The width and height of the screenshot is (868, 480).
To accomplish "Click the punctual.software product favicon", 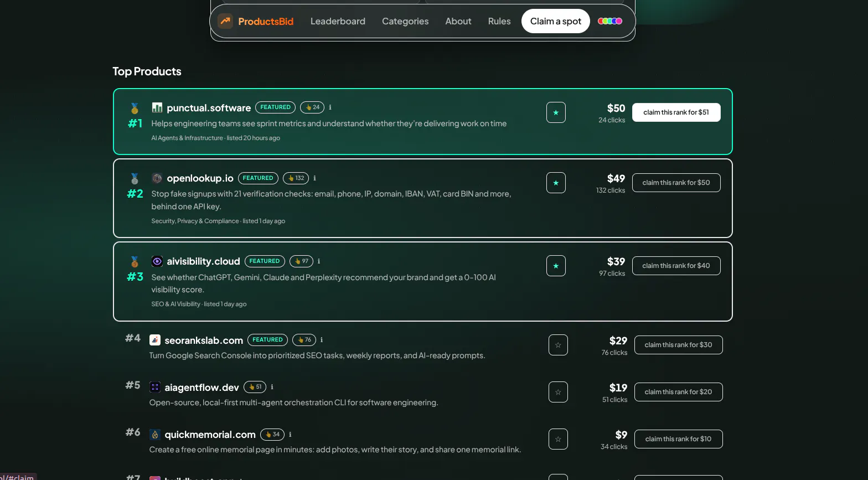I will [157, 107].
